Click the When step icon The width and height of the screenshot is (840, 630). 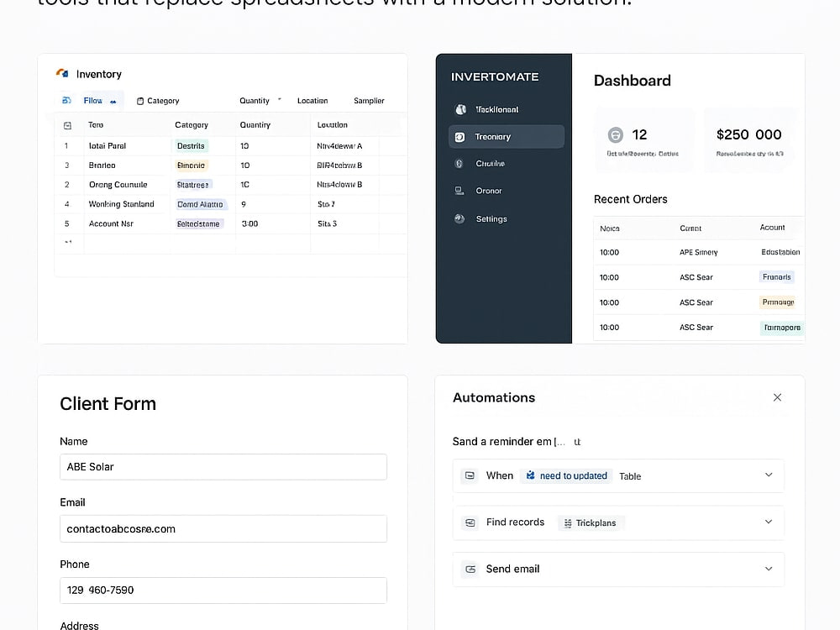470,475
